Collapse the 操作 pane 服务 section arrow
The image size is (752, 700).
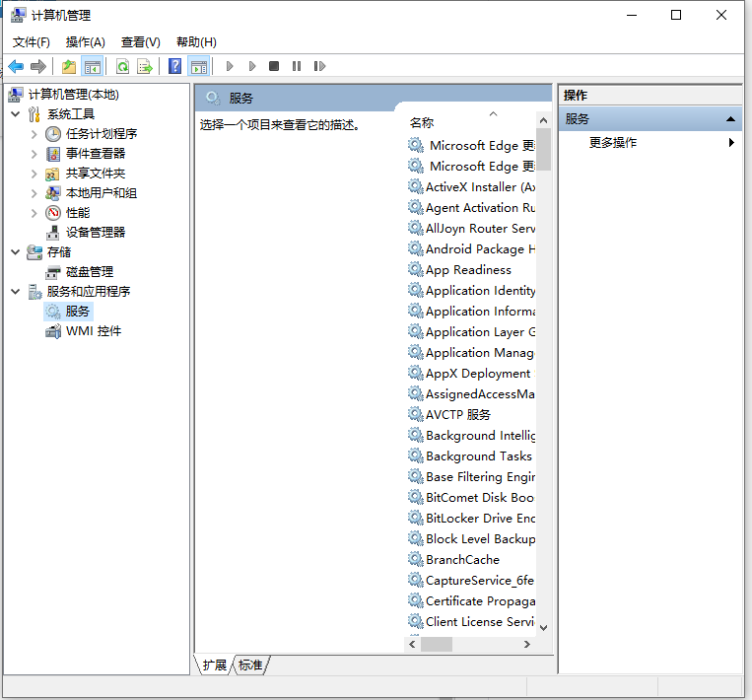(730, 119)
